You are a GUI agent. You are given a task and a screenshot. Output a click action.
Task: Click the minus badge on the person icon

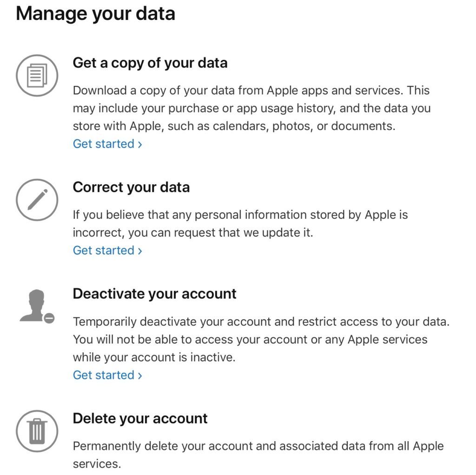(50, 318)
